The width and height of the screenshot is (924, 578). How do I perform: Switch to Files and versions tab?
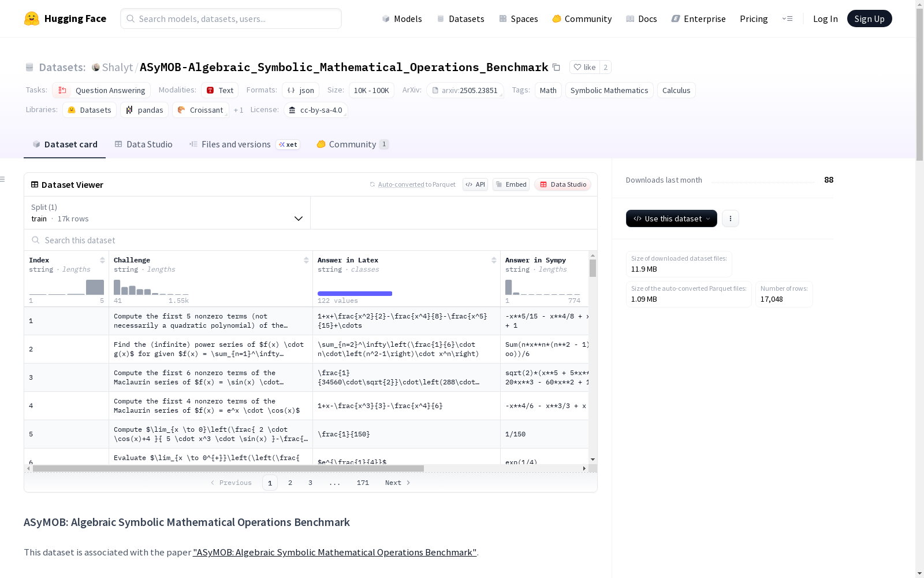tap(244, 144)
